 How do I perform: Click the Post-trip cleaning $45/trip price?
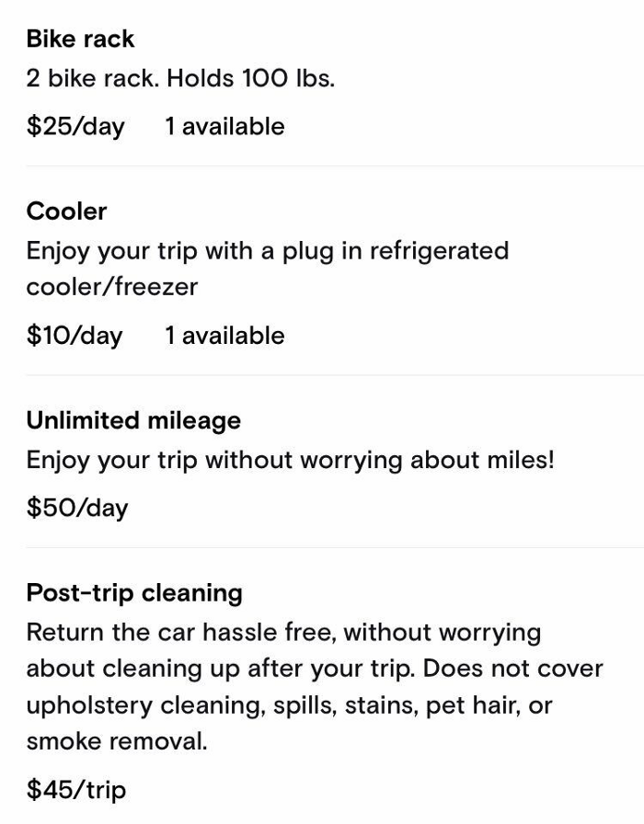pyautogui.click(x=76, y=790)
